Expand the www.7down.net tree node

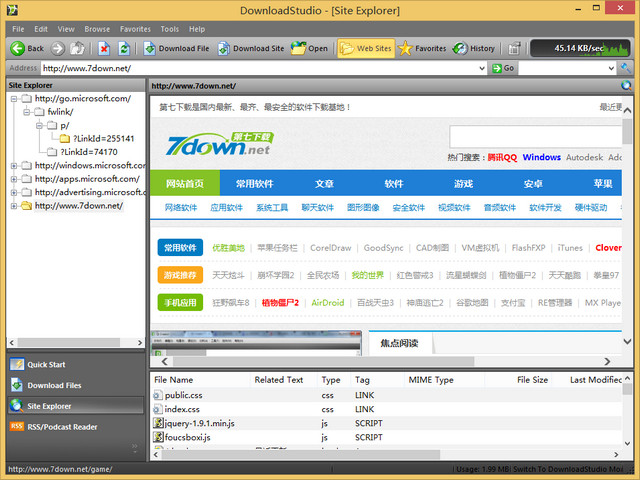pos(14,206)
